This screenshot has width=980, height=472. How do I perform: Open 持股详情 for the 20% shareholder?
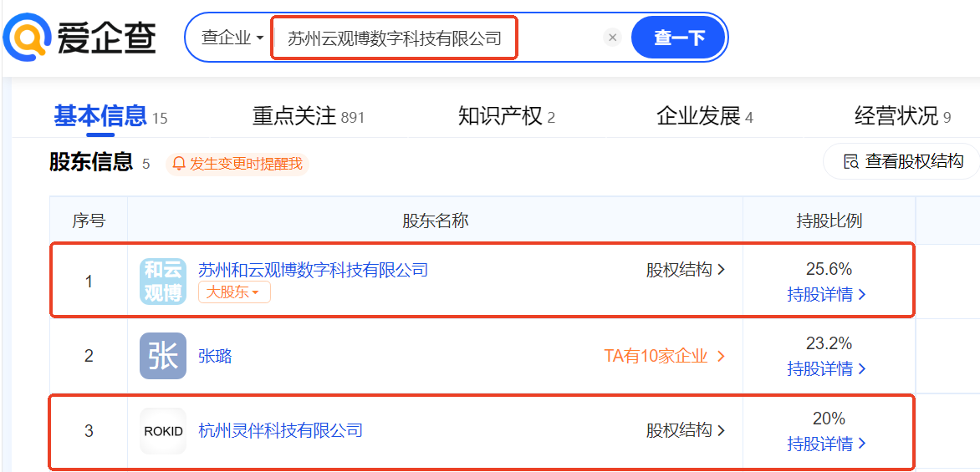click(x=827, y=444)
